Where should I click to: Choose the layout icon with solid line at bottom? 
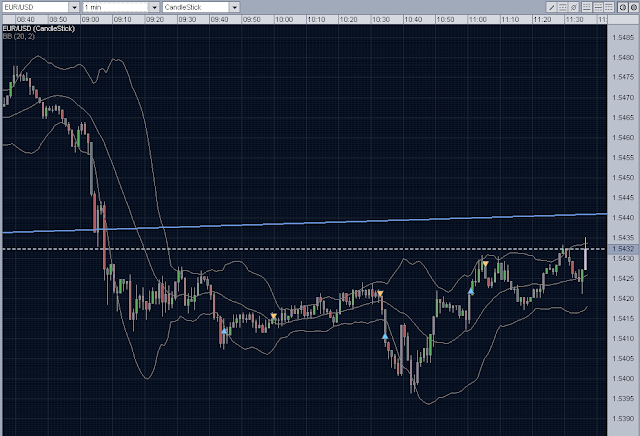pyautogui.click(x=587, y=7)
